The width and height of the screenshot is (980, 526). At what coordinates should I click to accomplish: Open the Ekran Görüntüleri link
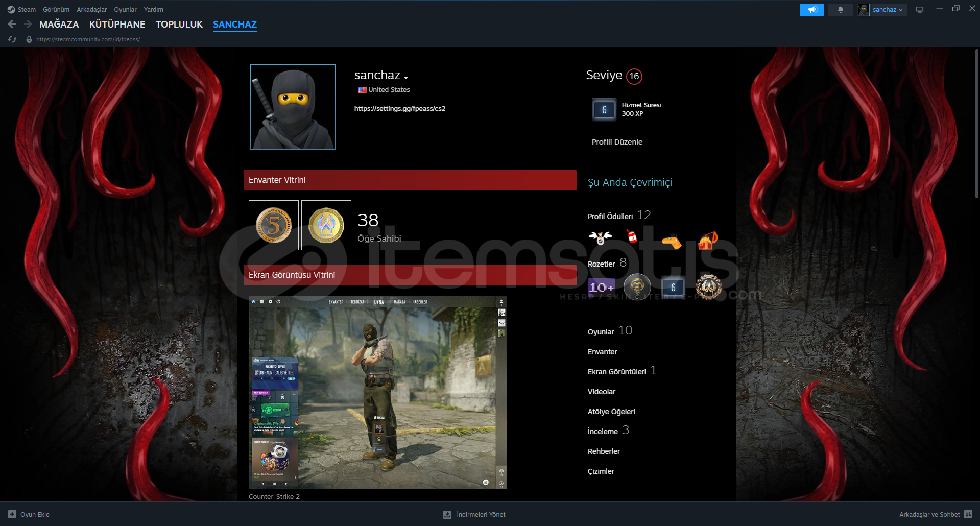coord(617,372)
